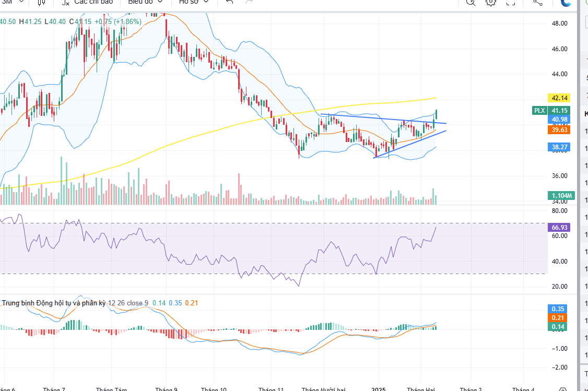Click the L40.40 low value in legend

coord(55,22)
